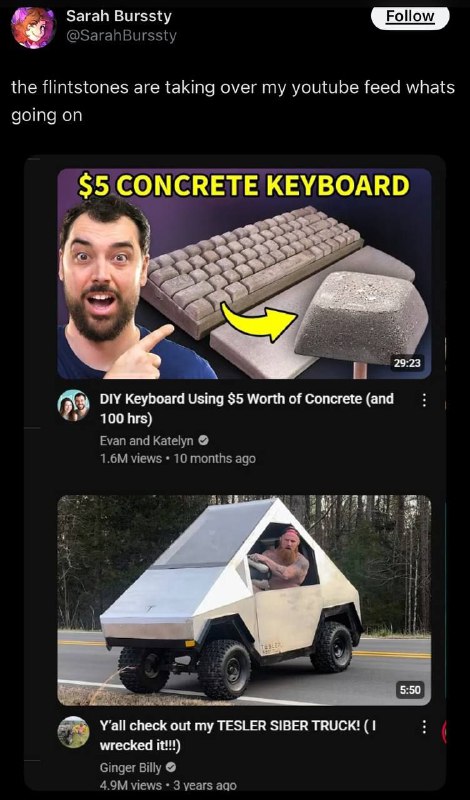470x800 pixels.
Task: Click verified badge beside Evan and Katelyn
Action: pos(203,440)
